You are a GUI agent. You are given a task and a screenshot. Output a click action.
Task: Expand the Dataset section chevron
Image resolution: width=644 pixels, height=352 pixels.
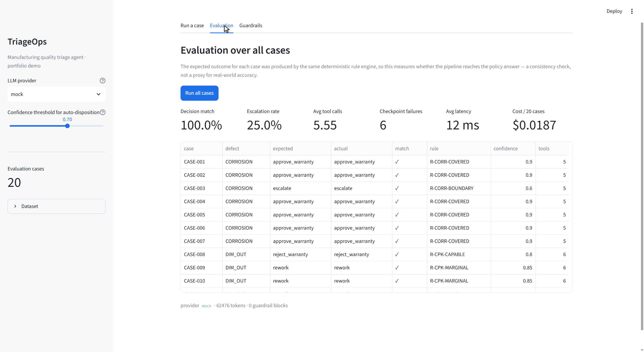coord(15,206)
